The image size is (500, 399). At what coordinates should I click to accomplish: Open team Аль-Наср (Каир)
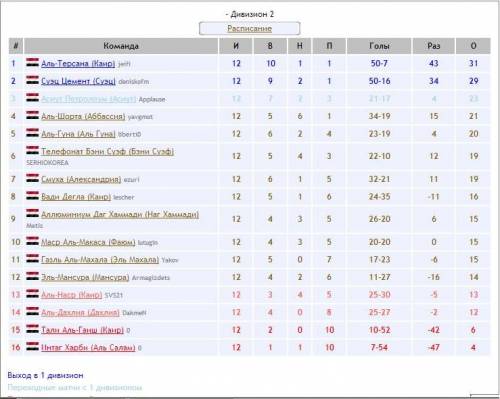(71, 295)
